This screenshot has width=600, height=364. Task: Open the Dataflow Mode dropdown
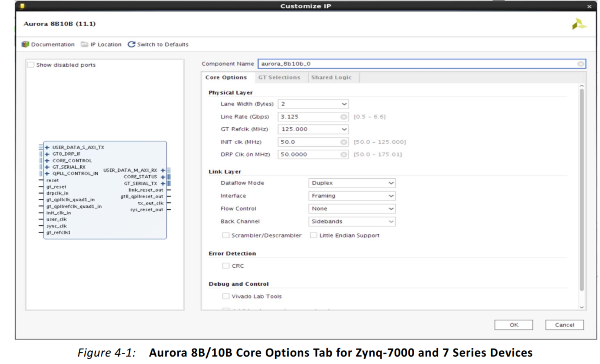click(x=390, y=183)
